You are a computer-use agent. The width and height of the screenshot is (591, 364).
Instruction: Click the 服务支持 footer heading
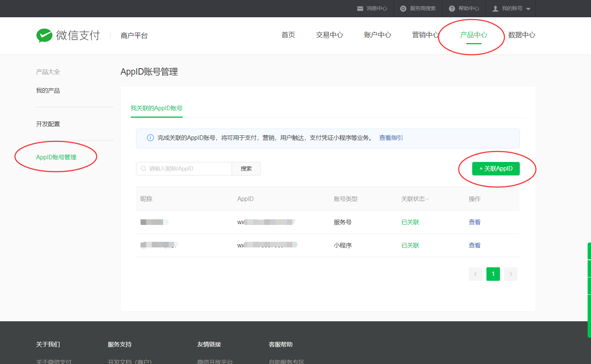point(120,345)
